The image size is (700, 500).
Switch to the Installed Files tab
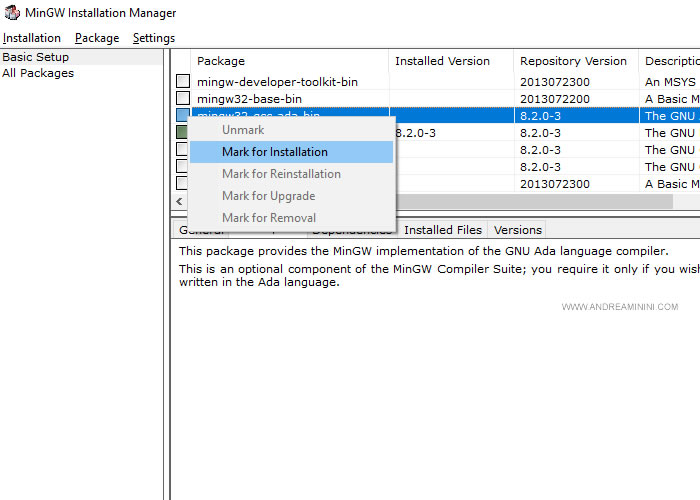click(x=442, y=230)
